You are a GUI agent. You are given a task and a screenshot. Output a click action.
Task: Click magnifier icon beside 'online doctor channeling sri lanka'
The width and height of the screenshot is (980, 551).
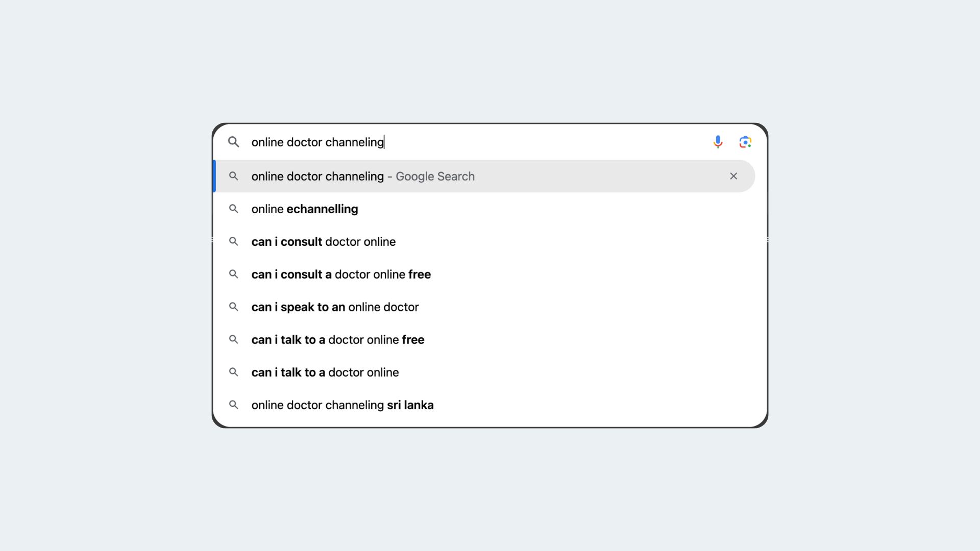(x=233, y=405)
